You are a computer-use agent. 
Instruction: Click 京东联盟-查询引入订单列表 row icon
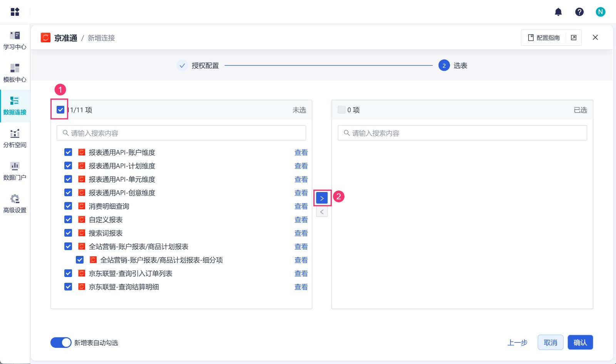click(82, 273)
